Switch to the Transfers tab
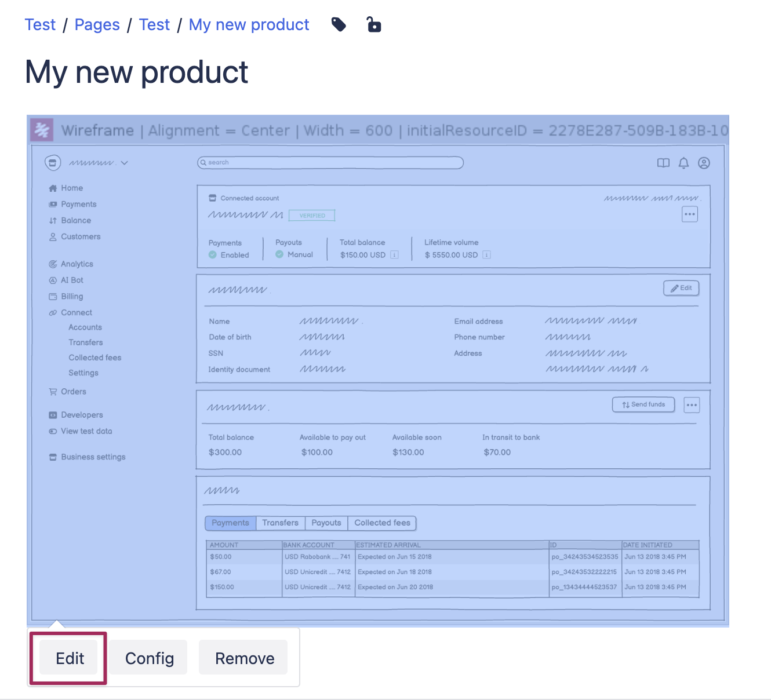 point(280,523)
